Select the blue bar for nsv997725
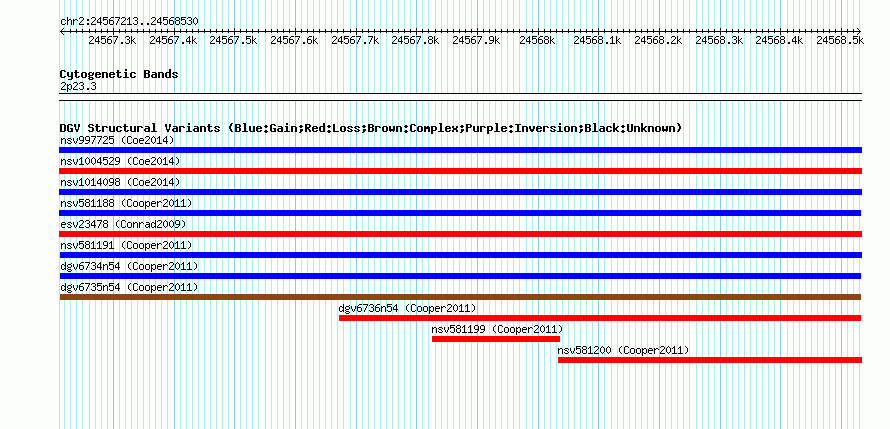This screenshot has width=890, height=429. tap(460, 150)
